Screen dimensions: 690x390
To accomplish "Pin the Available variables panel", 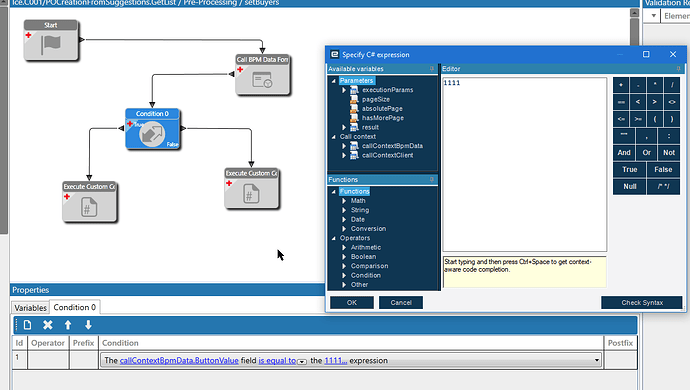I will (432, 69).
